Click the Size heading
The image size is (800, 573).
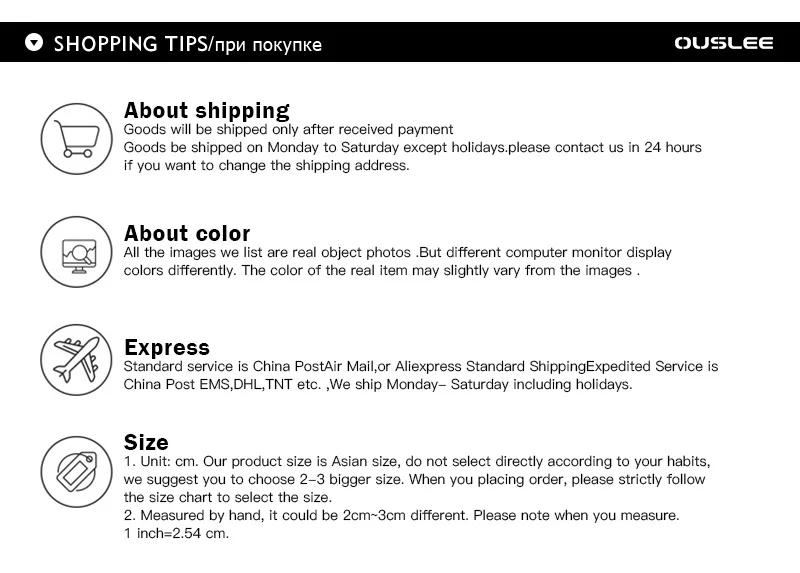click(146, 442)
